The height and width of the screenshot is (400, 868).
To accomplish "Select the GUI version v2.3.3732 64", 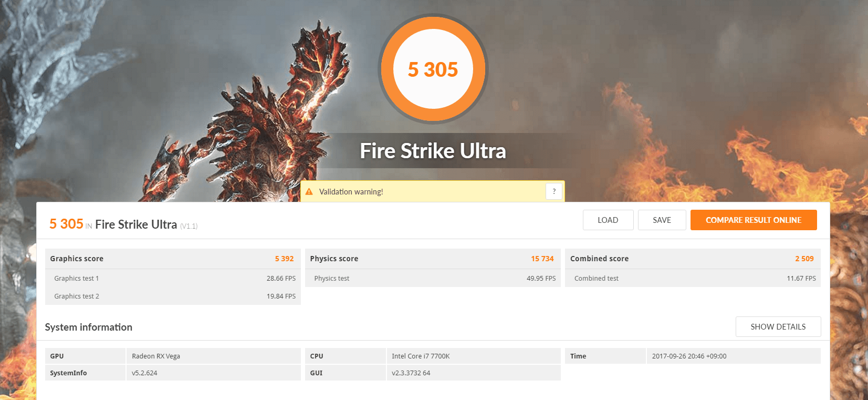I will tap(411, 373).
